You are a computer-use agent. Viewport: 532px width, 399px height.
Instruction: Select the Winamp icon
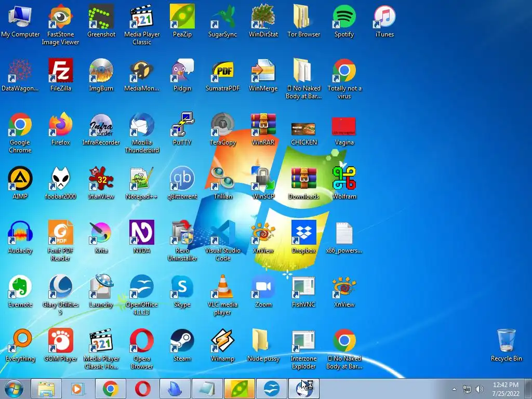[x=222, y=345]
